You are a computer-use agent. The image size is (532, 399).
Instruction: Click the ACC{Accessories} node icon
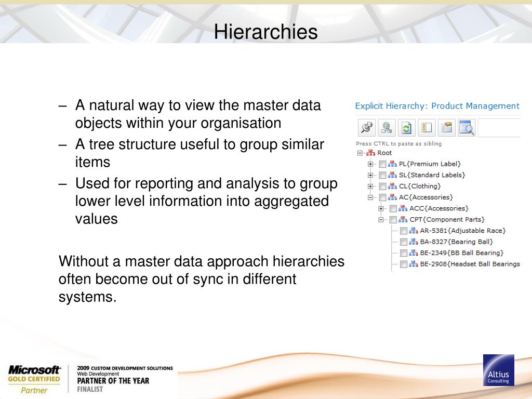point(403,209)
